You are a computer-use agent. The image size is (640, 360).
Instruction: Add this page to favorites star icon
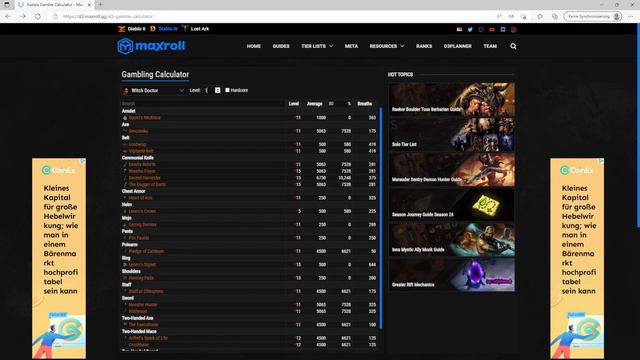pyautogui.click(x=524, y=16)
